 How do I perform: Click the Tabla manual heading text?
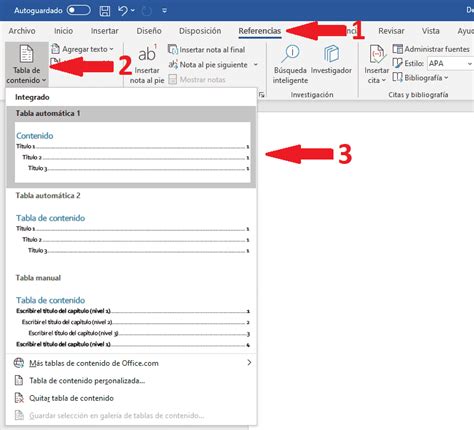(38, 278)
